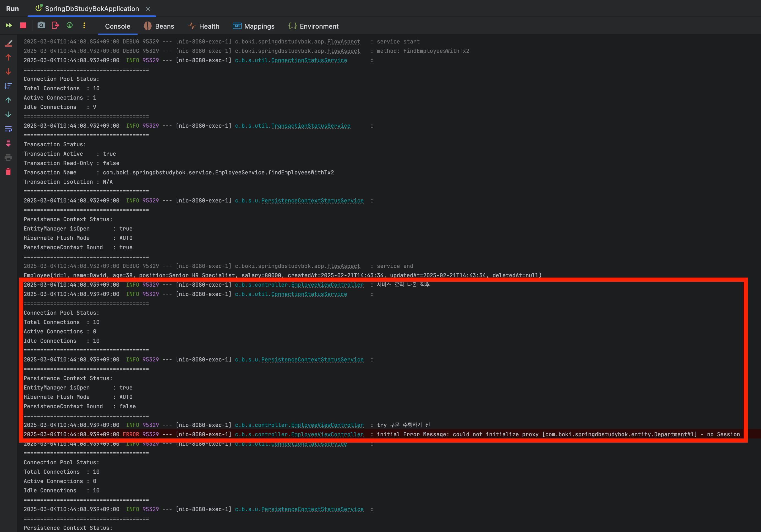Print console output with printer icon

[x=9, y=157]
